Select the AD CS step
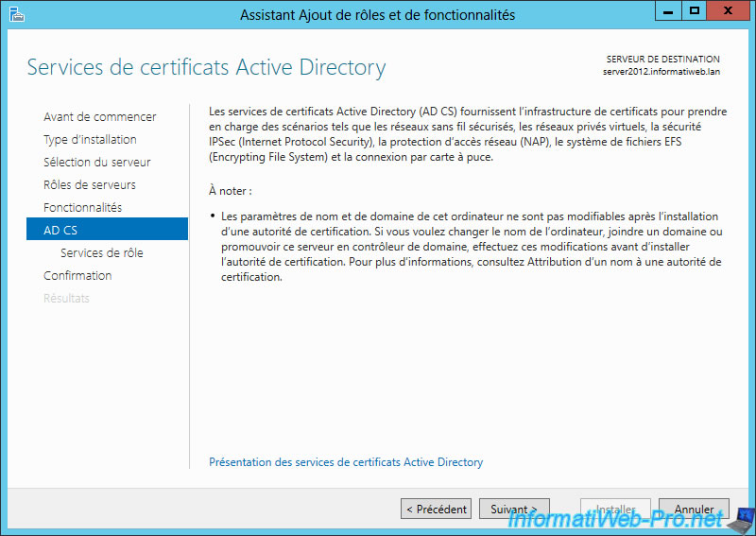 pos(107,229)
